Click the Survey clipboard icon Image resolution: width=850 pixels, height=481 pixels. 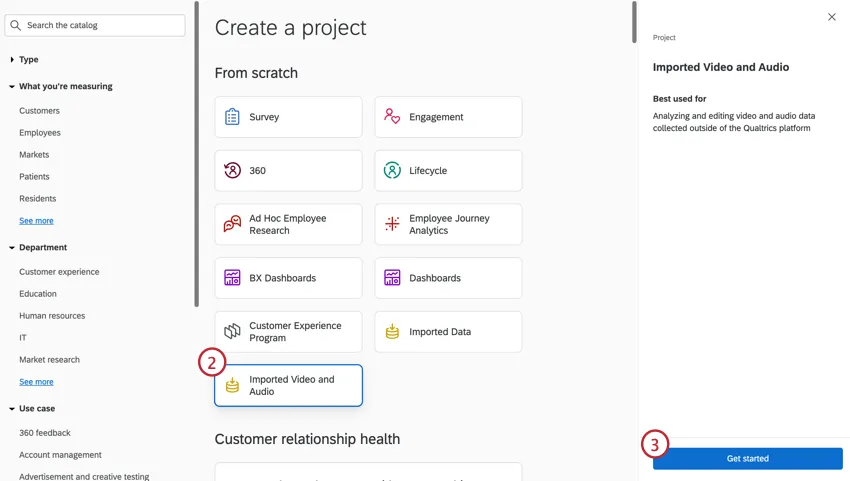tap(232, 117)
